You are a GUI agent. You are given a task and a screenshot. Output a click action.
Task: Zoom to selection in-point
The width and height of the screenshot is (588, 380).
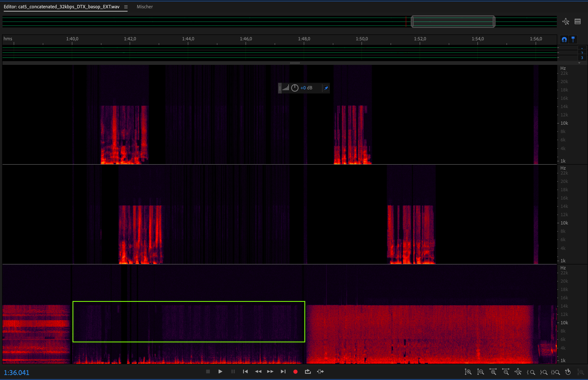pyautogui.click(x=530, y=372)
